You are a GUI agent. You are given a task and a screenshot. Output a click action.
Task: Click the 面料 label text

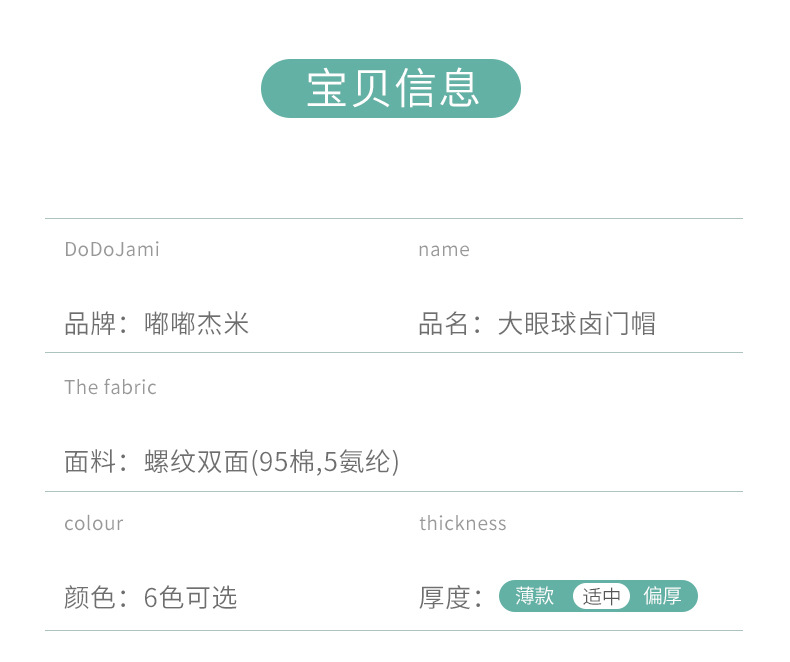pyautogui.click(x=90, y=461)
